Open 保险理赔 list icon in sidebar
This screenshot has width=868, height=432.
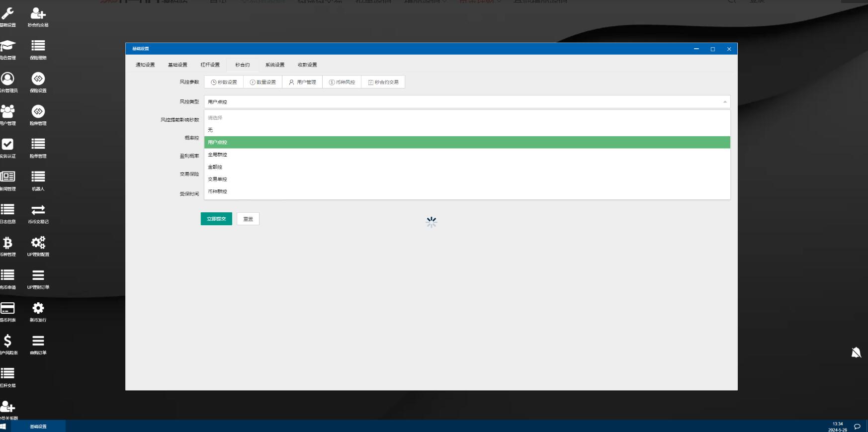[x=38, y=49]
